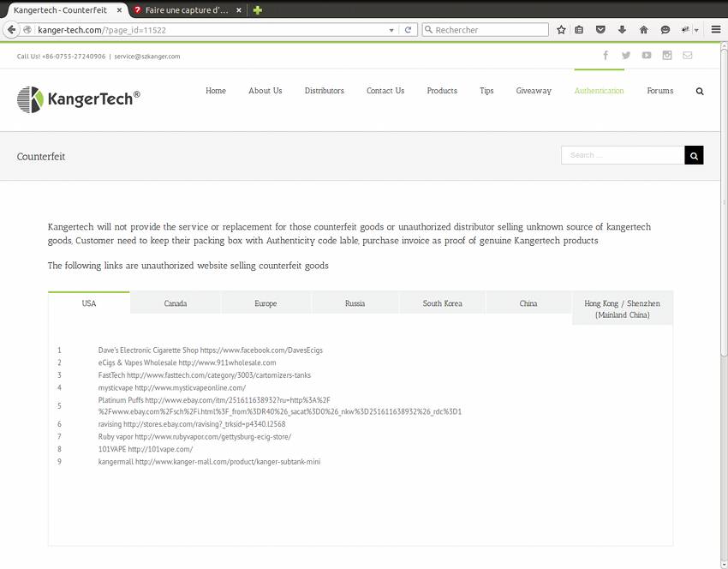728x569 pixels.
Task: Open the chat bubble toolbar icon
Action: click(665, 30)
